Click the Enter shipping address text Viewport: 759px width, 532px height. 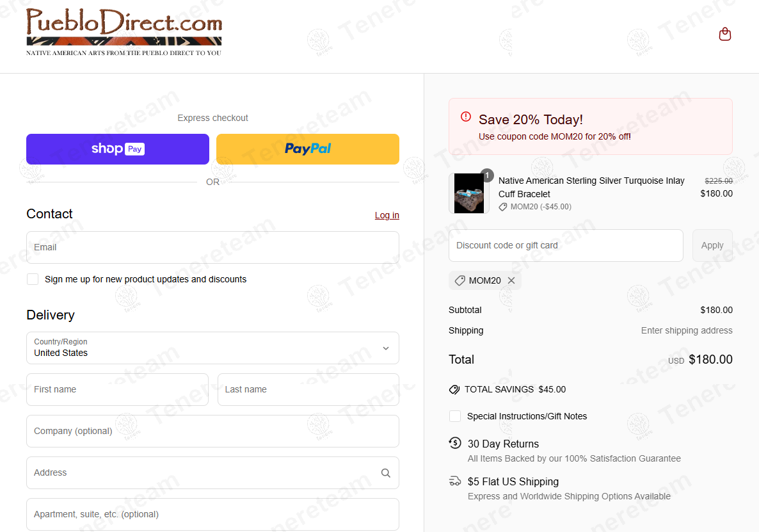coord(687,330)
